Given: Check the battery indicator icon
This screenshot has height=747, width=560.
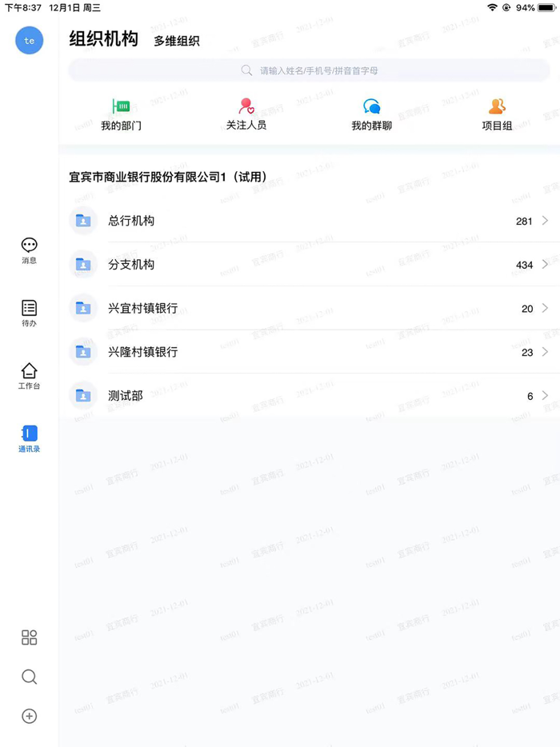Looking at the screenshot, I should click(546, 8).
